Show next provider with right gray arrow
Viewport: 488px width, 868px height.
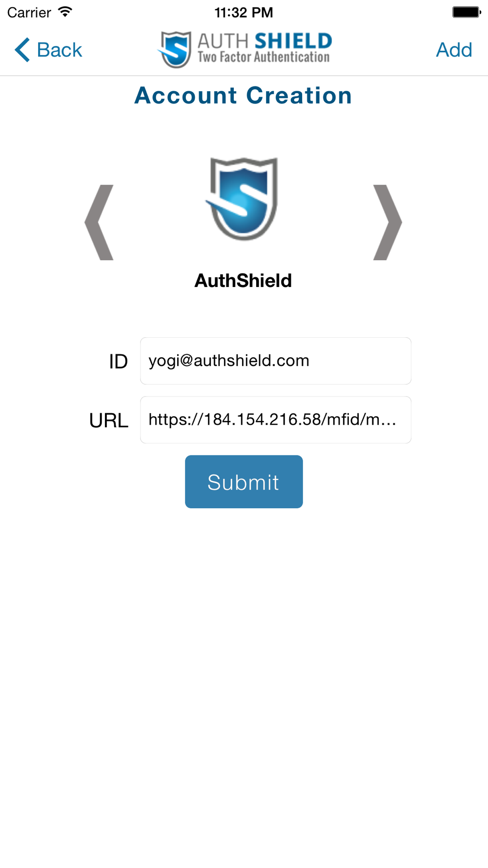387,222
